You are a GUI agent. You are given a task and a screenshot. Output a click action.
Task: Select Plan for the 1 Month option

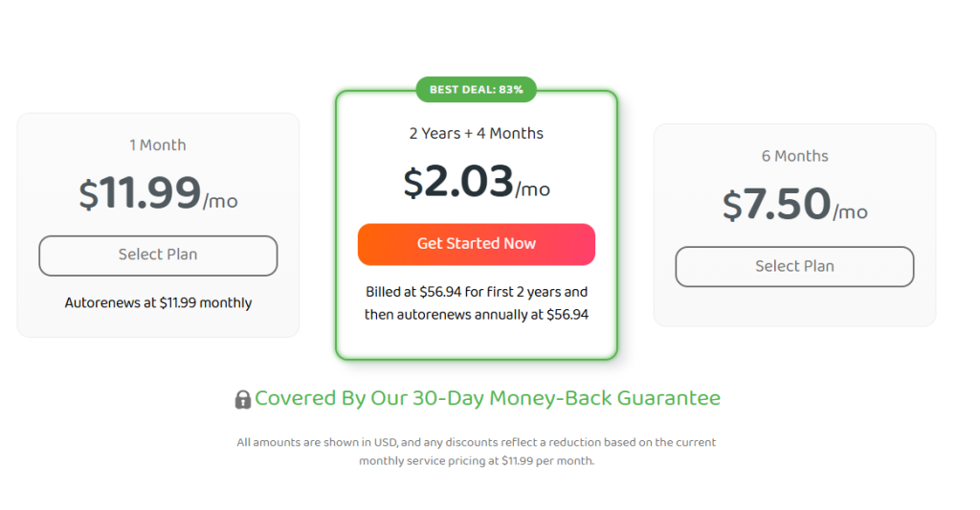tap(158, 255)
